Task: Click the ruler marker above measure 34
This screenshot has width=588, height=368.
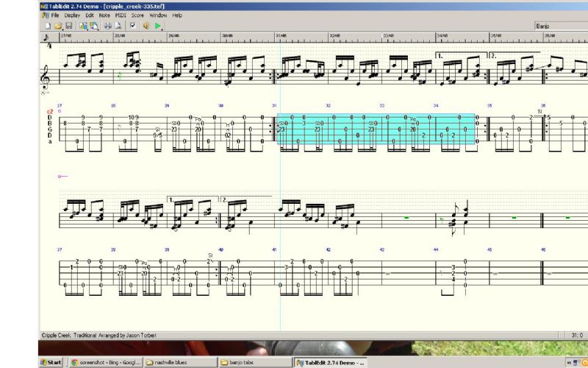Action: pyautogui.click(x=442, y=35)
